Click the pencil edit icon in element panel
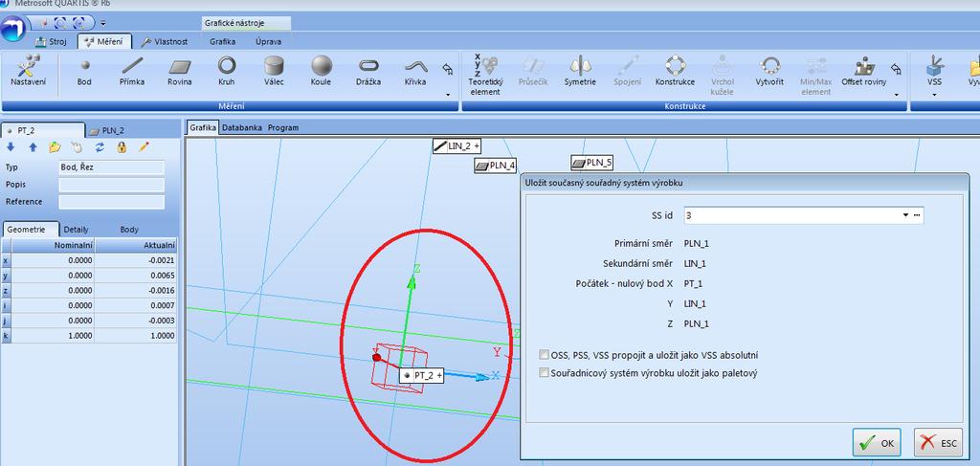Screen dimensions: 980x466 [144, 147]
